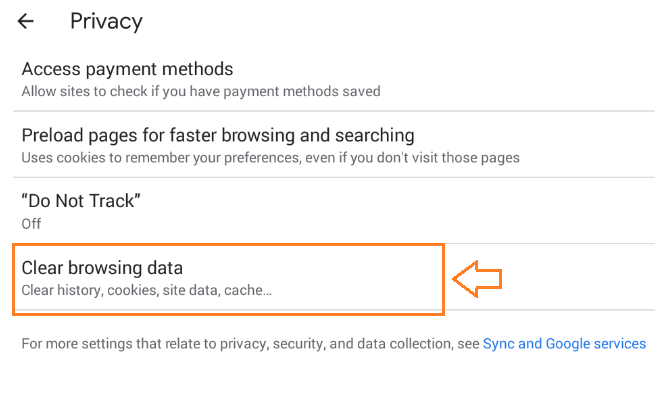Click the Privacy page title
Screen dimensions: 655x393
coord(106,21)
